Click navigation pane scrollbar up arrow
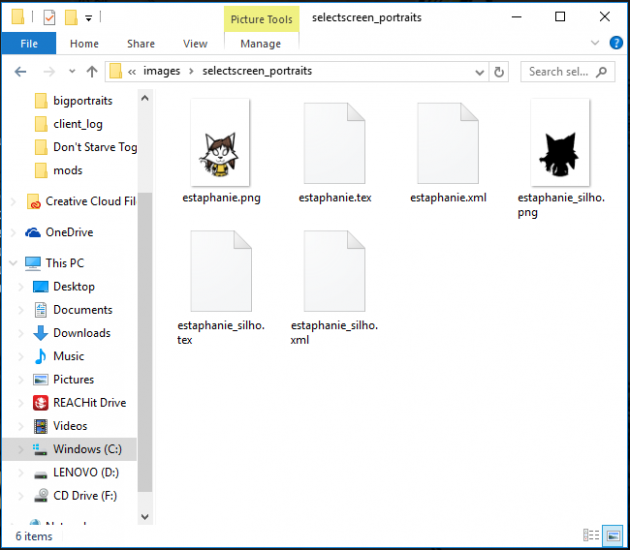The image size is (630, 550). [x=145, y=98]
